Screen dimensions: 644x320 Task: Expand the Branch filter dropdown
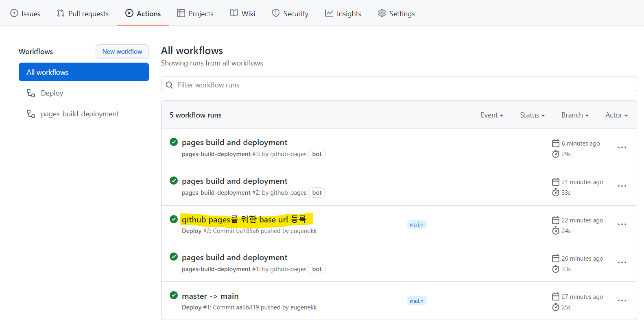coord(575,115)
